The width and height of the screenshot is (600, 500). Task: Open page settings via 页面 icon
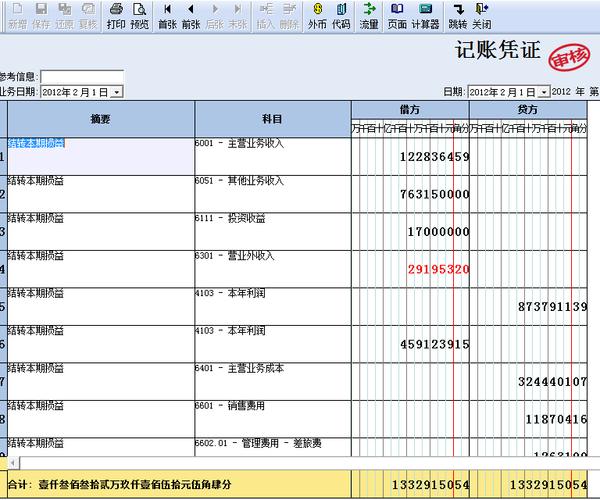click(397, 16)
